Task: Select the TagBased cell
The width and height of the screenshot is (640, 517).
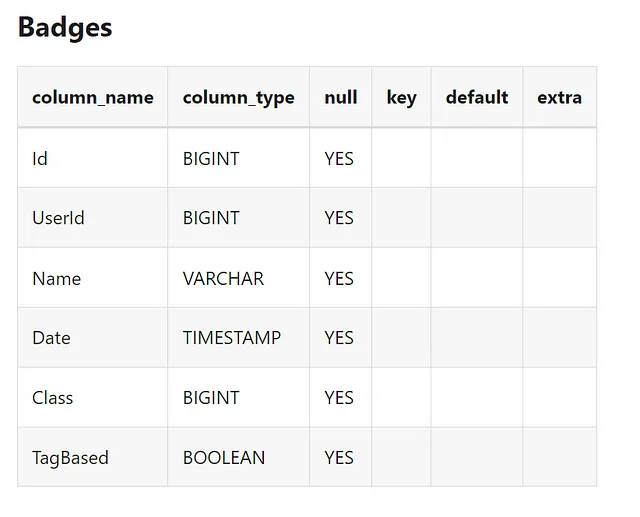Action: click(x=93, y=457)
